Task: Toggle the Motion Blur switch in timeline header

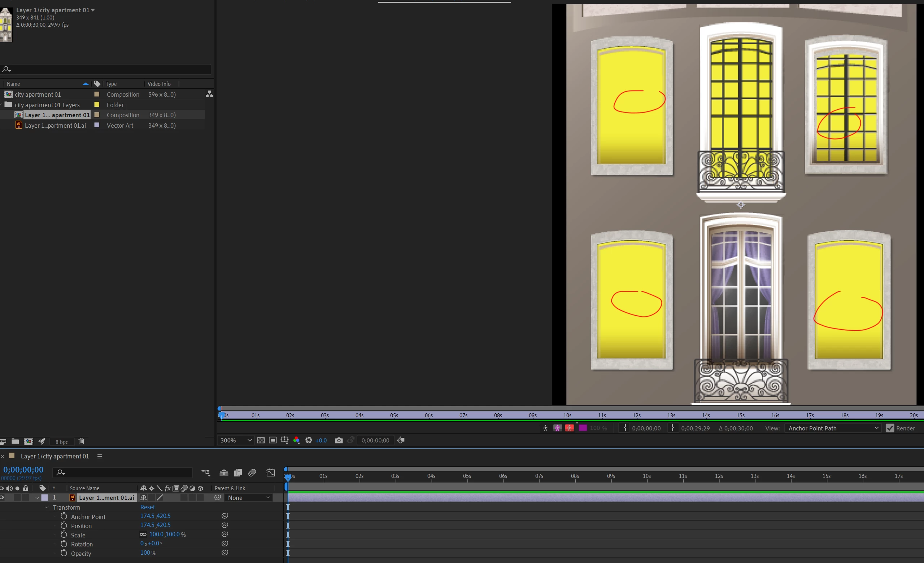Action: (252, 473)
